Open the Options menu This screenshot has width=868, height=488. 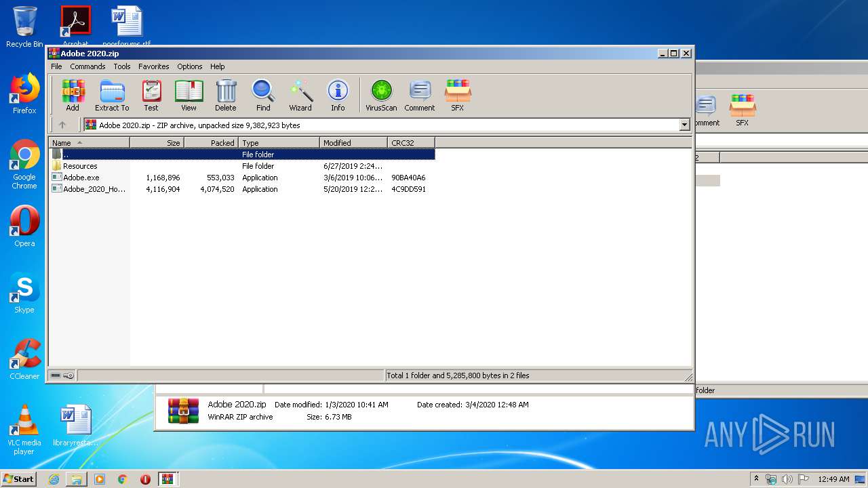190,66
